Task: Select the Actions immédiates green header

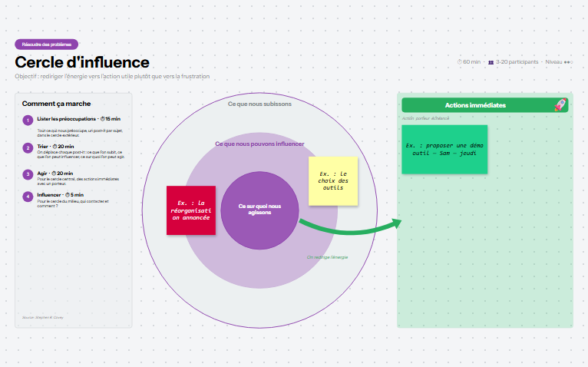Action: (x=485, y=105)
